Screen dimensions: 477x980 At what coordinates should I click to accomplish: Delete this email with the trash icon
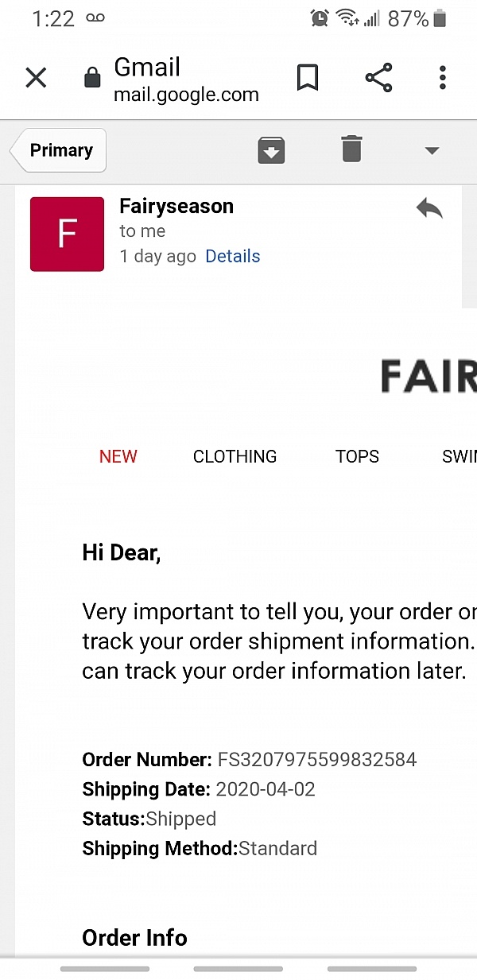[x=351, y=149]
